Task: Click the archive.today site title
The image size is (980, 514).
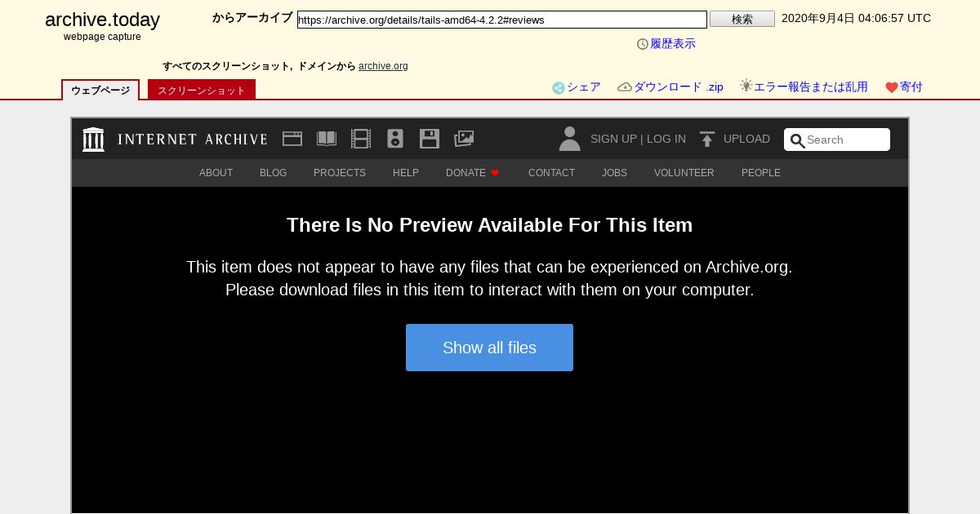Action: point(102,20)
